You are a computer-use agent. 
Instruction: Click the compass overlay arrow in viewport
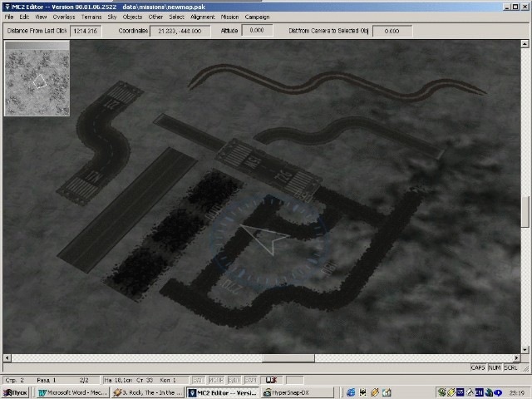[266, 239]
